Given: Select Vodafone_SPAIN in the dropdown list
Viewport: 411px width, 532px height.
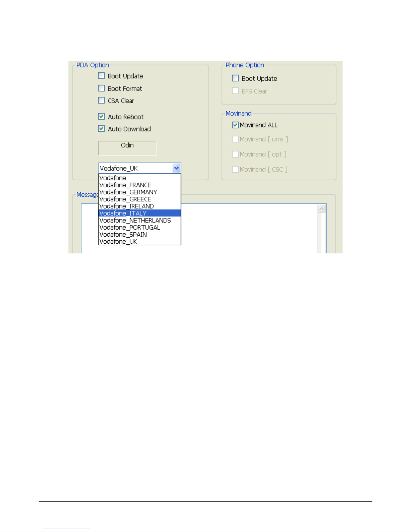Looking at the screenshot, I should point(140,234).
